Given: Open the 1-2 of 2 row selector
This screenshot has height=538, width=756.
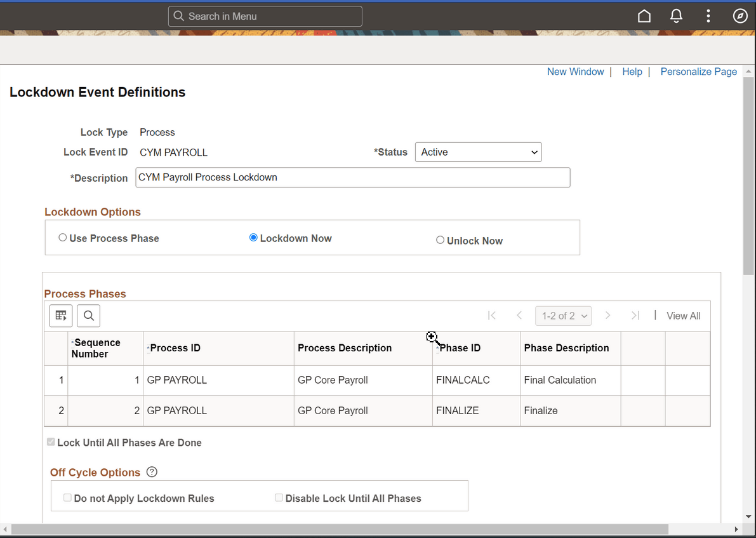Looking at the screenshot, I should pos(563,315).
